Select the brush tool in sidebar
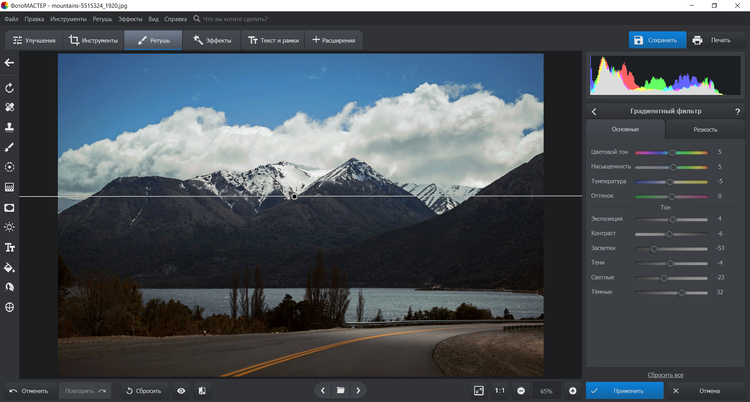Viewport: 750px width, 402px height. click(x=9, y=147)
